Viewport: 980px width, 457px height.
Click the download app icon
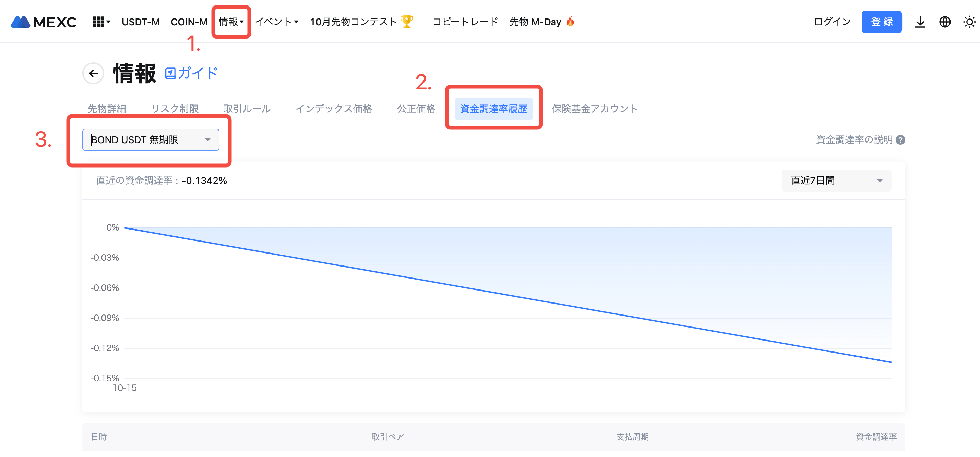tap(920, 22)
